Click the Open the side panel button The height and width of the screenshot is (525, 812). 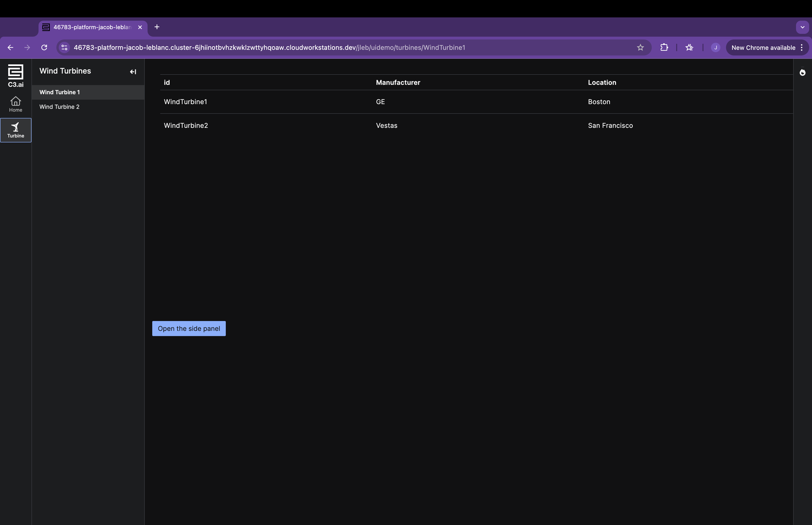coord(189,328)
